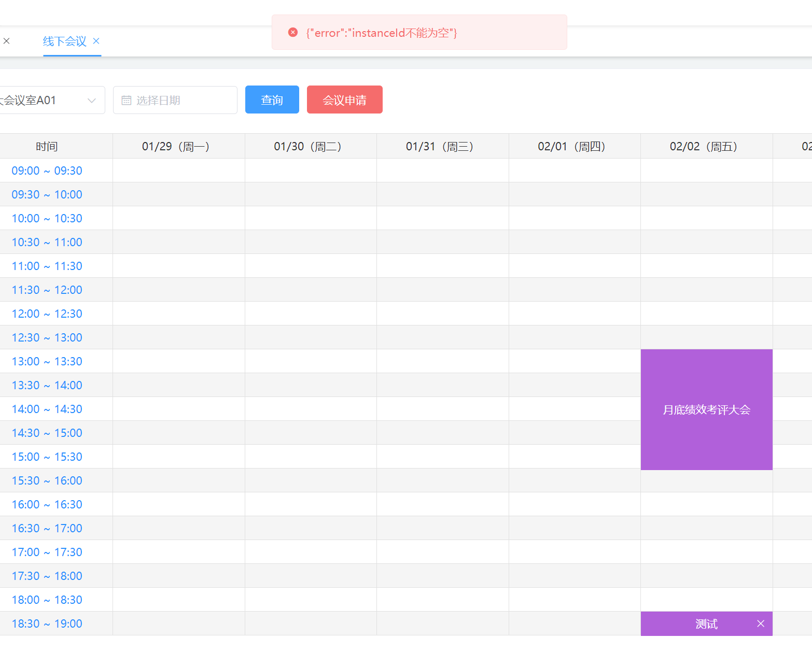Click the 15:00 ~ 15:30 time slot label
Screen dimensions: 812x652
47,457
